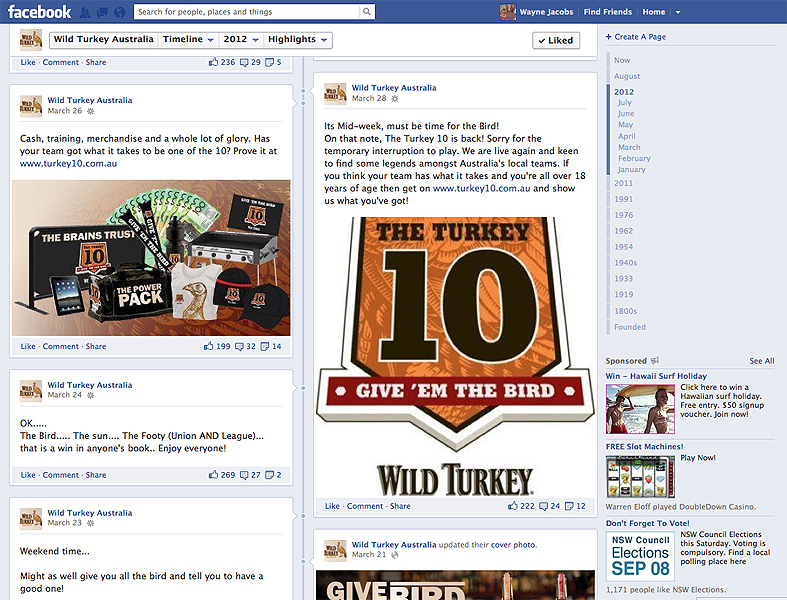787x600 pixels.
Task: Open The Turkey 10 badge image
Action: point(455,356)
